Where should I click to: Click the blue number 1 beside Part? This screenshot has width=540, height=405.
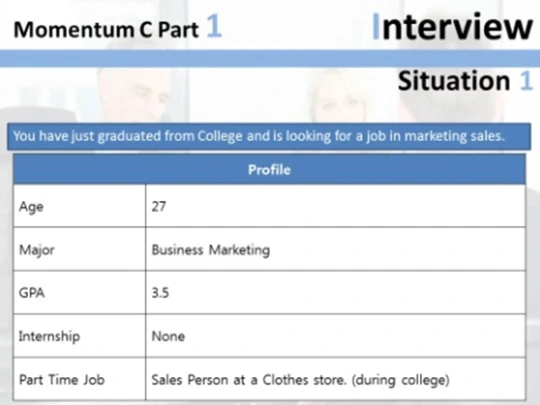tap(214, 26)
